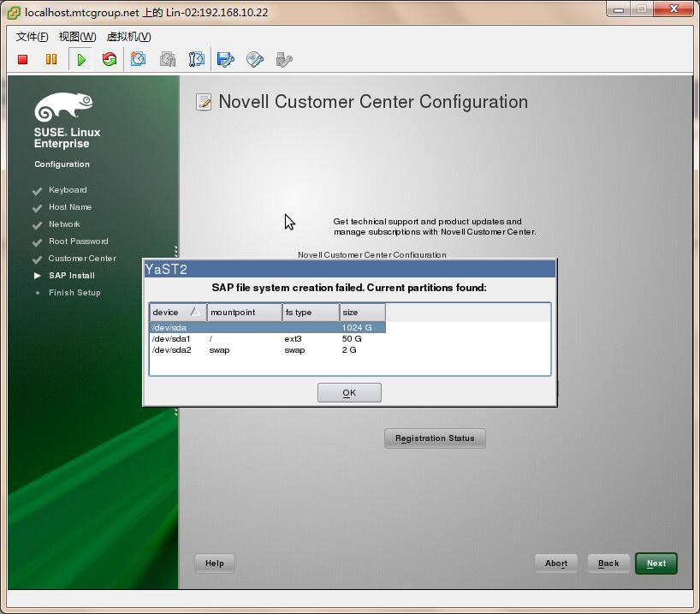
Task: Select the /dev/sda2 partition row
Action: tap(267, 350)
